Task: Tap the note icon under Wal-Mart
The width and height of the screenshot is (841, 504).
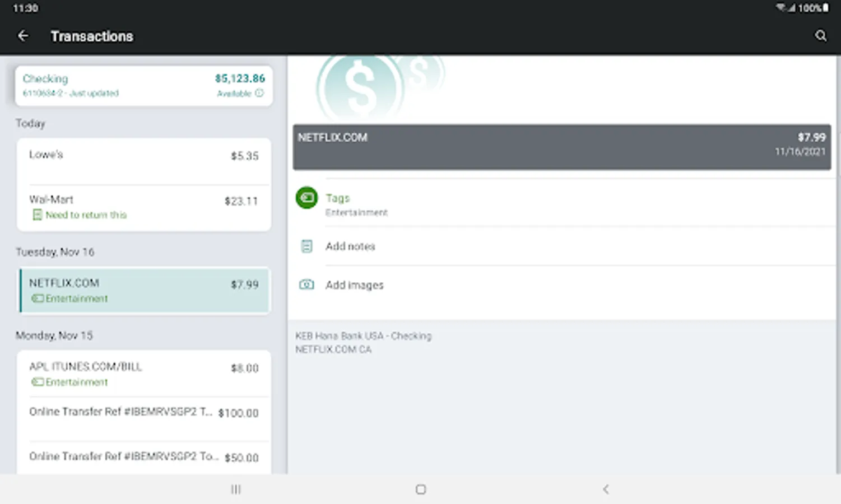Action: pos(37,215)
